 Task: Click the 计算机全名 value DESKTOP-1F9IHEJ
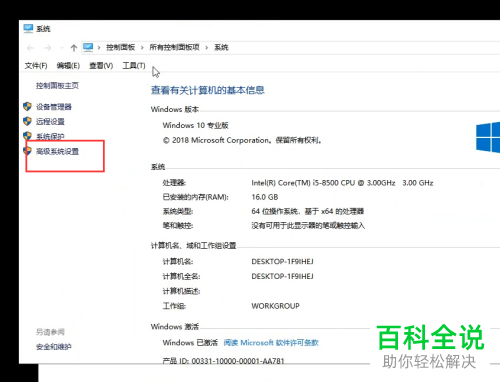point(282,276)
